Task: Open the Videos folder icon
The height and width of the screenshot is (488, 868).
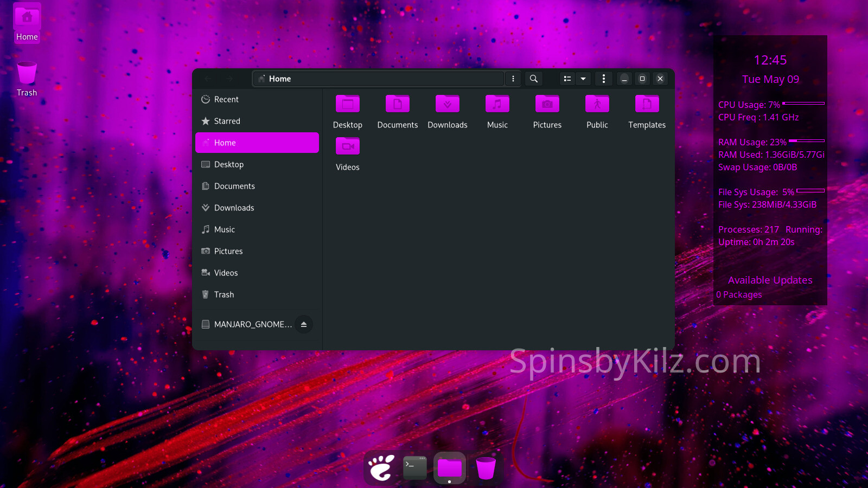Action: tap(347, 146)
